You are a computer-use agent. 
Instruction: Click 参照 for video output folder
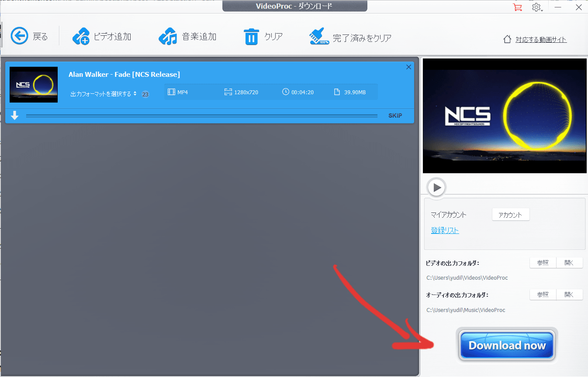click(x=543, y=263)
